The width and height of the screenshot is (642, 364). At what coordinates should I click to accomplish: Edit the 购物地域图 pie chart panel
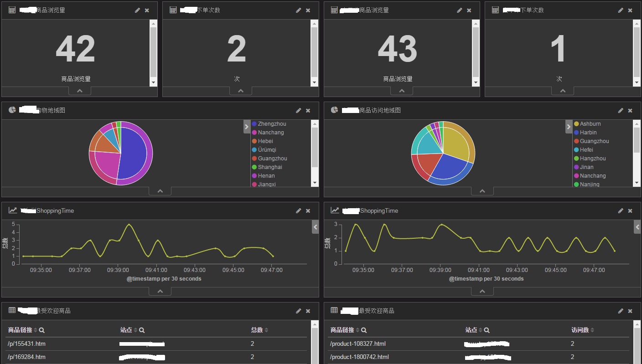(x=298, y=110)
